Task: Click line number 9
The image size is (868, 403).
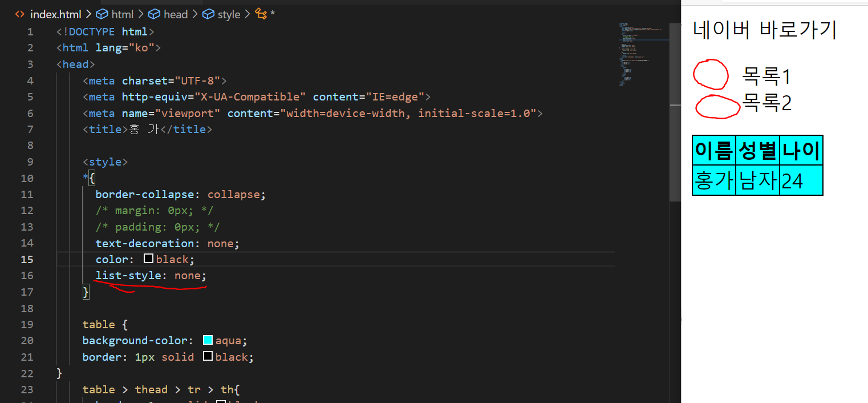Action: (30, 162)
